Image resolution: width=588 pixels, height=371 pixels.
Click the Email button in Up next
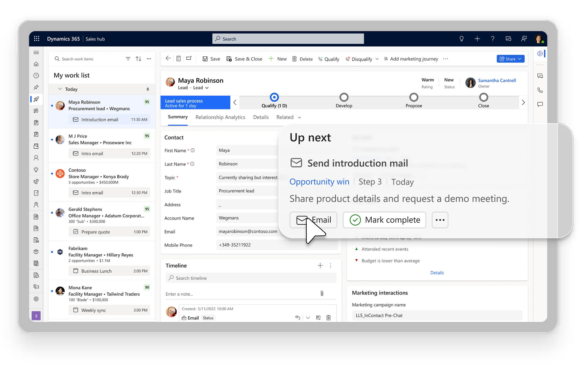(x=313, y=220)
